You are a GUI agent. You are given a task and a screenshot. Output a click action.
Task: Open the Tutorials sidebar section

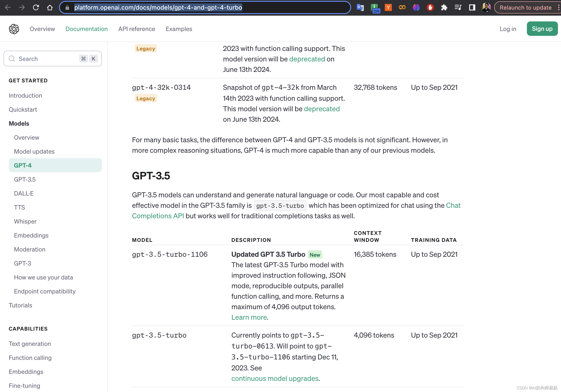20,305
